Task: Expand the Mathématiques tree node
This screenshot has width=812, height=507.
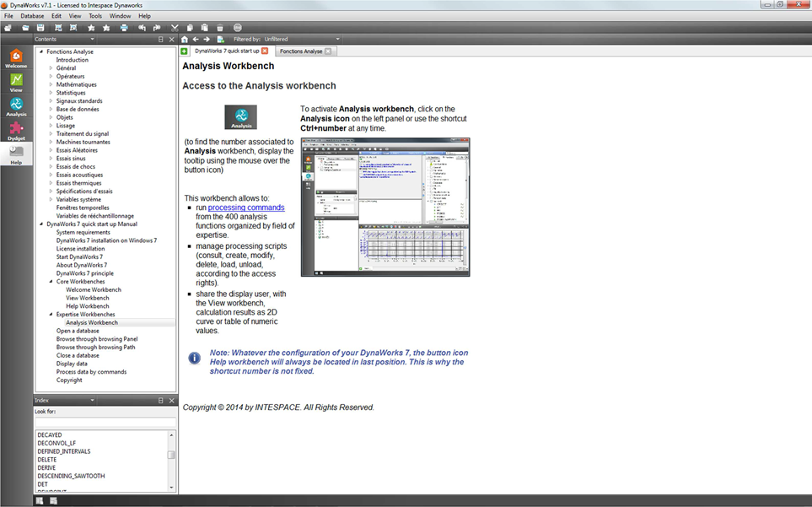Action: [x=51, y=84]
